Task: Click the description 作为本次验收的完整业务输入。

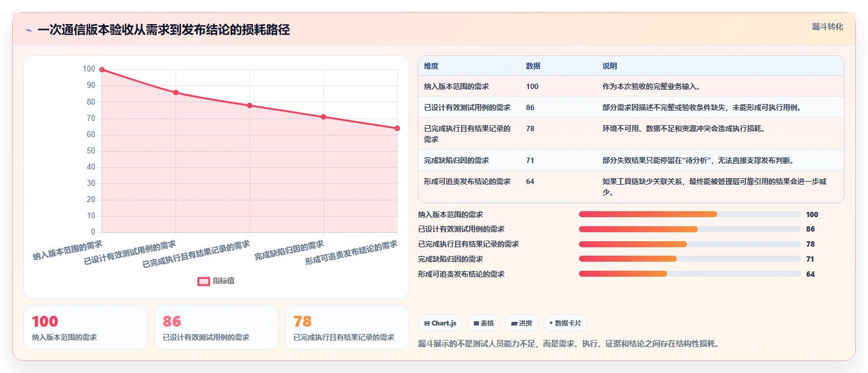Action: point(651,87)
